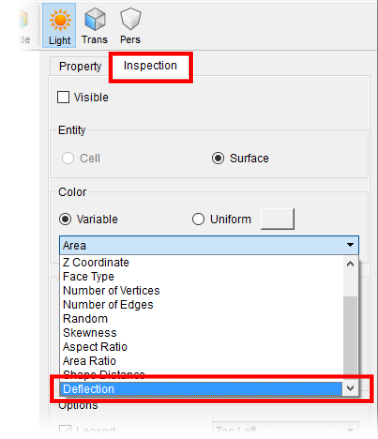Collapse the Area variable dropdown
This screenshot has width=378, height=439.
click(x=209, y=245)
